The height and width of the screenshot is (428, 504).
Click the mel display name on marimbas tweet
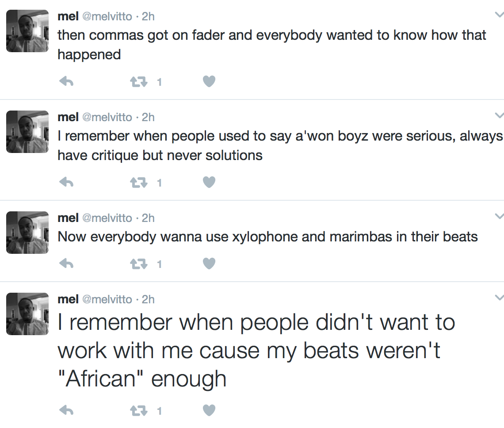(68, 218)
